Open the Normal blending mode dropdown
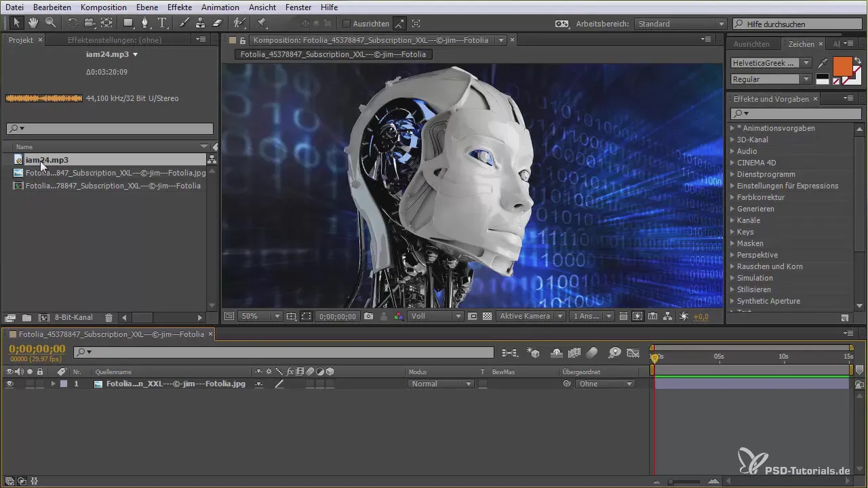868x488 pixels. coord(441,384)
